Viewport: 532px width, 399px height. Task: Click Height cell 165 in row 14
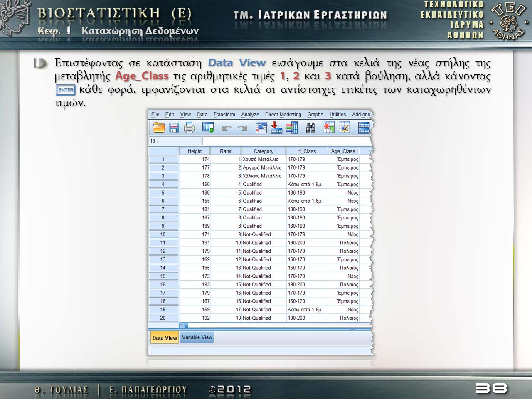pyautogui.click(x=195, y=268)
